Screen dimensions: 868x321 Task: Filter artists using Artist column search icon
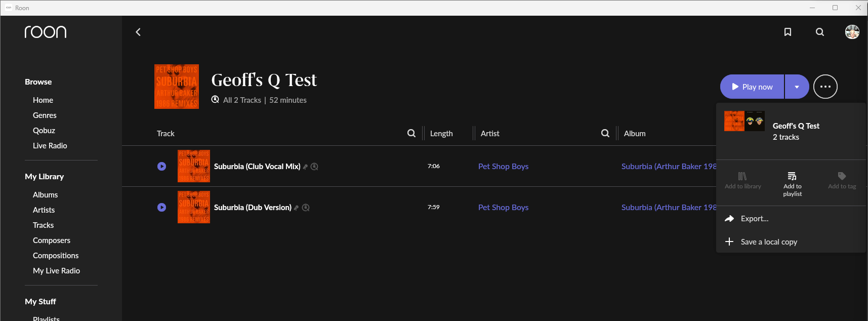605,133
